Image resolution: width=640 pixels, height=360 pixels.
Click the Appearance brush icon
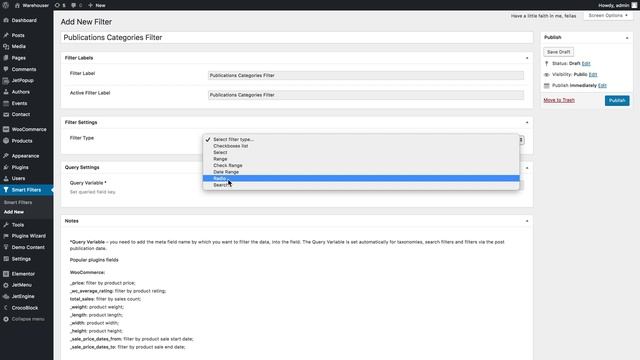coord(6,156)
